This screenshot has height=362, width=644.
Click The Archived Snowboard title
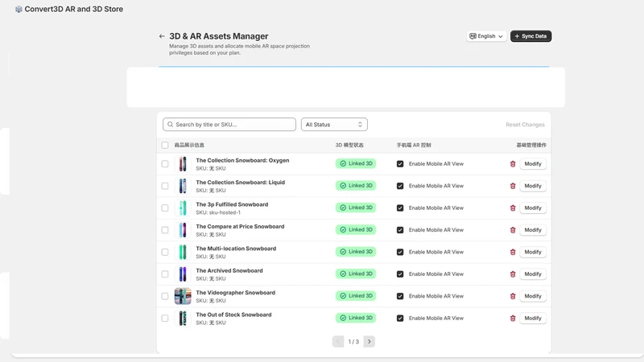pos(229,270)
